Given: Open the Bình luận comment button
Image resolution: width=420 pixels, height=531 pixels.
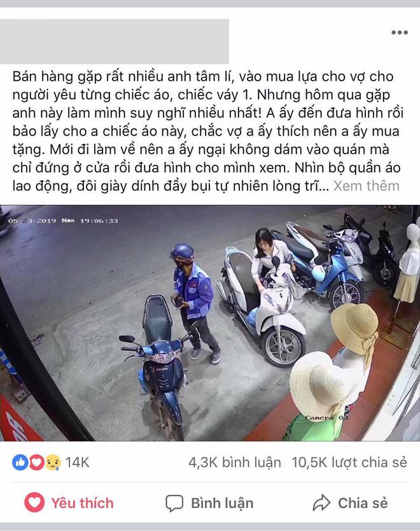Looking at the screenshot, I should pos(209,503).
